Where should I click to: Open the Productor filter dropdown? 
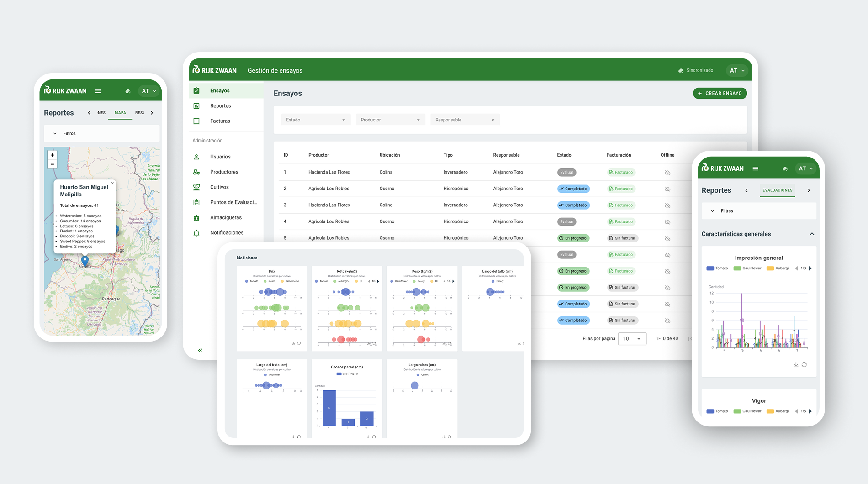pos(390,120)
